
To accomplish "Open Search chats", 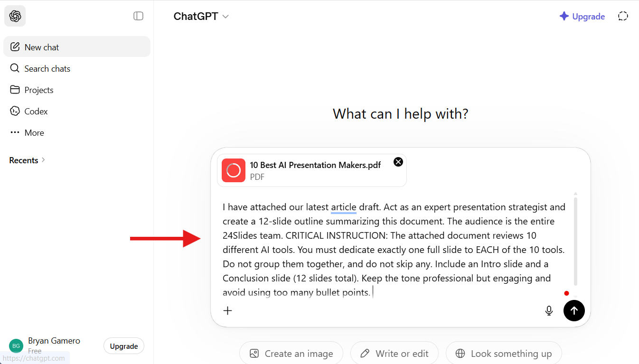I will [x=77, y=68].
